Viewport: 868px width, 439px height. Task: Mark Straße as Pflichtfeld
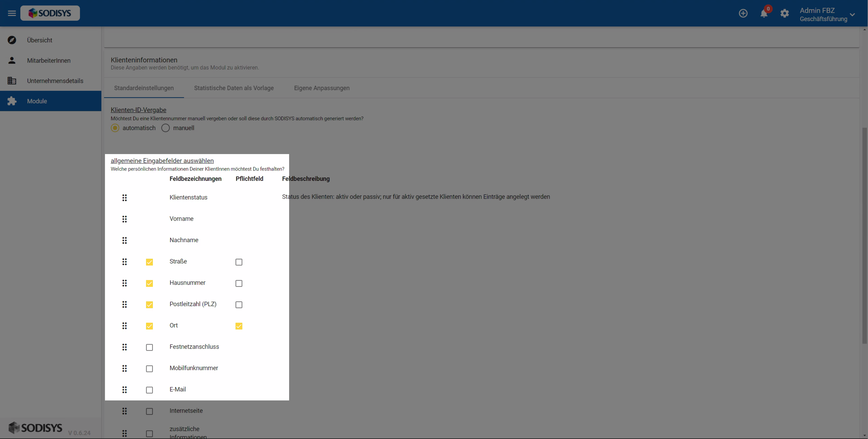point(239,262)
